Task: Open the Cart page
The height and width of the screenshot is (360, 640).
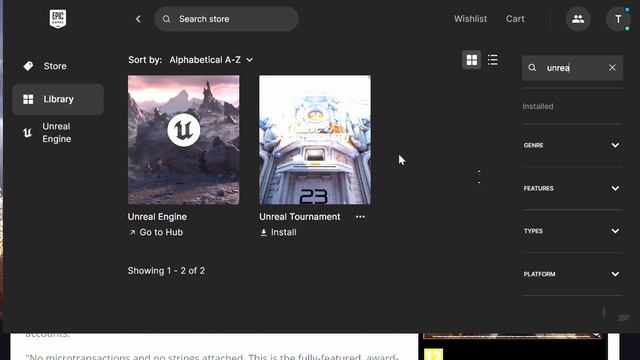Action: [x=515, y=19]
